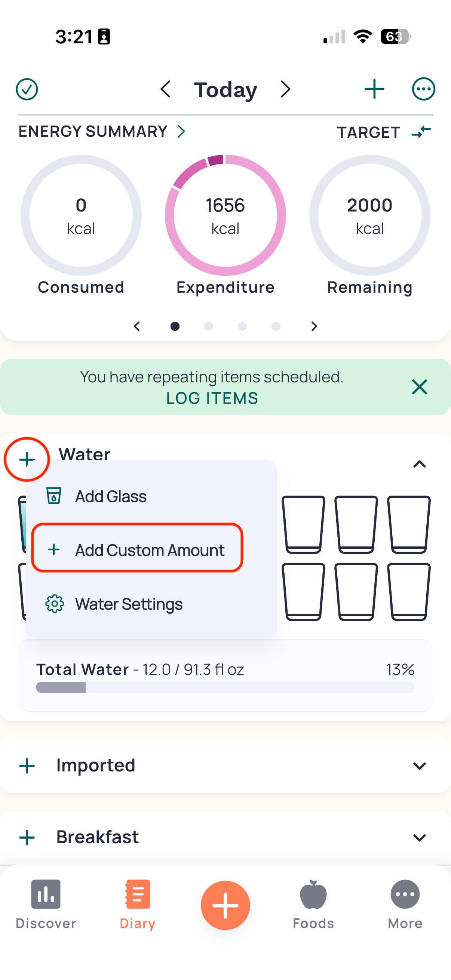Tap the plus icon beside Today header
Viewport: 451px width, 980px height.
pos(374,89)
